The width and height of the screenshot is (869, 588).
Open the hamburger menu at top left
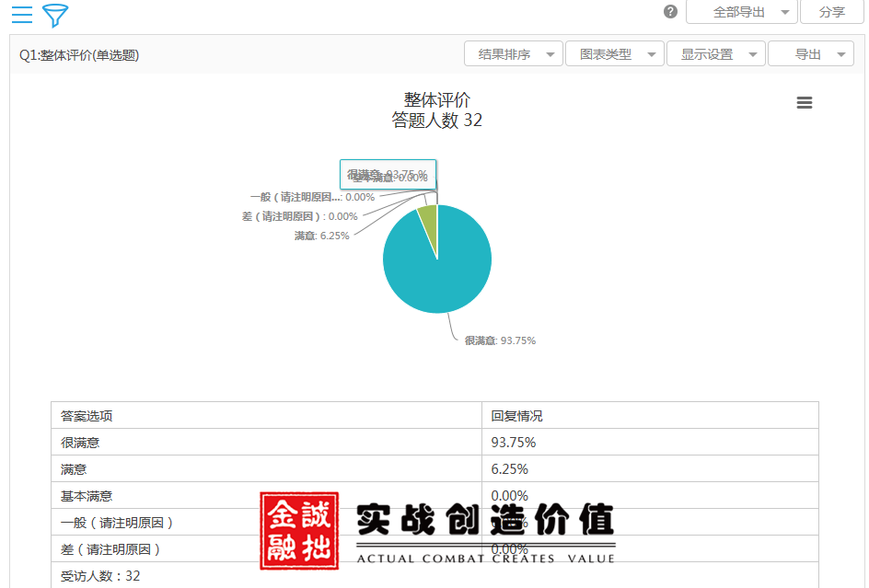(21, 14)
